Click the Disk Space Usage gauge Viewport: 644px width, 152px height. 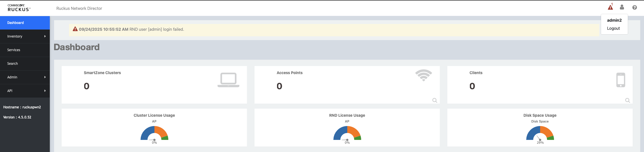tap(540, 134)
